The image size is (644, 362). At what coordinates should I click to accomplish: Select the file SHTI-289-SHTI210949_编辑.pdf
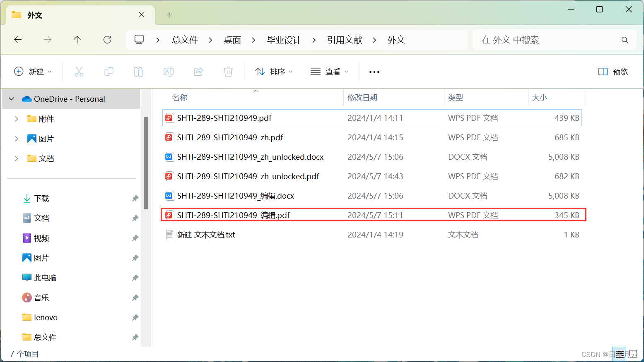tap(372, 215)
